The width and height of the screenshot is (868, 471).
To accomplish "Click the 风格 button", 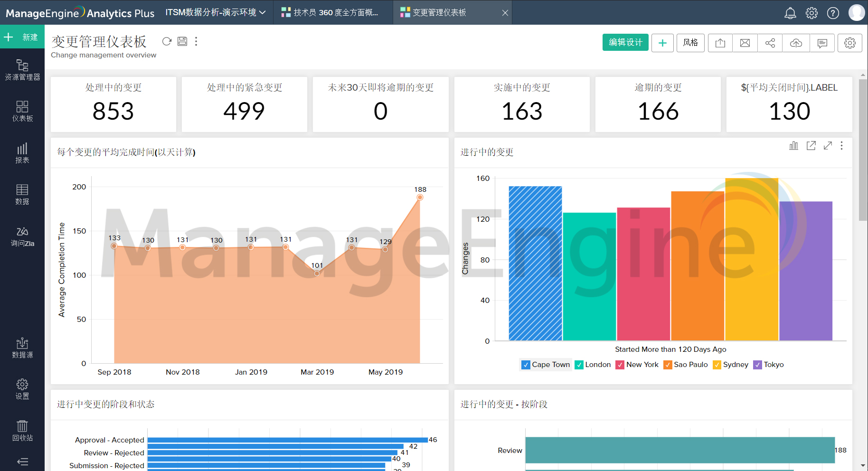I will pyautogui.click(x=690, y=43).
